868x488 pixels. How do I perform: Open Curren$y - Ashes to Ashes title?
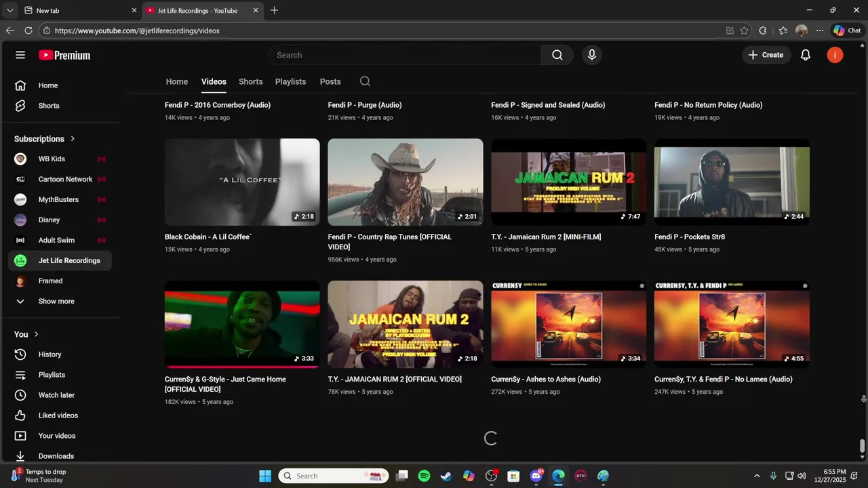pos(546,380)
